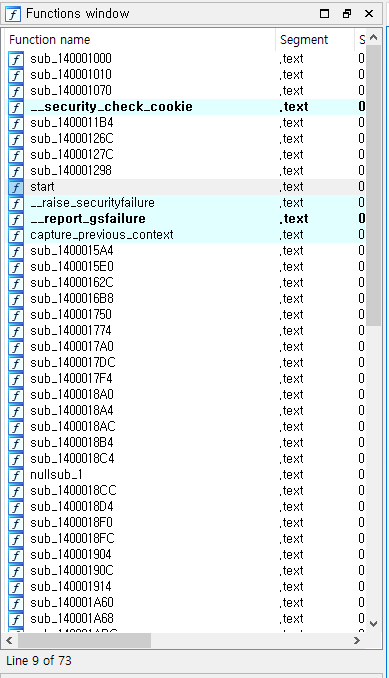Select the capture_previous_context function
This screenshot has height=678, width=389.
click(102, 235)
